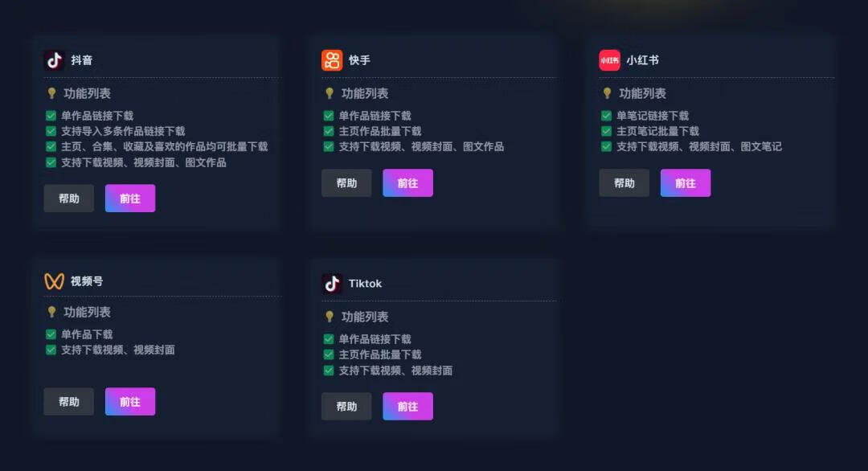Click 帮助 button in the TikTok card
The height and width of the screenshot is (471, 868).
click(346, 406)
